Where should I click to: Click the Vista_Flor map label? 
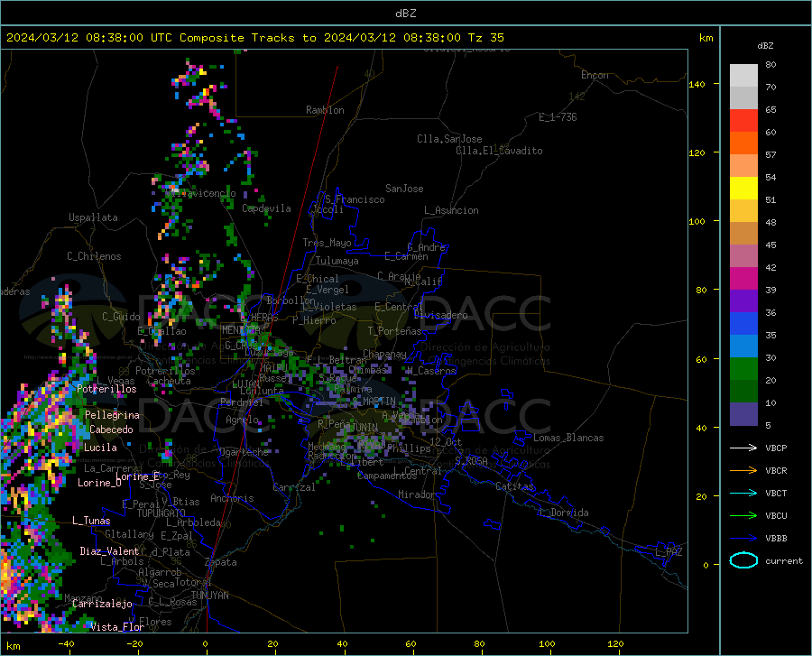(x=117, y=627)
